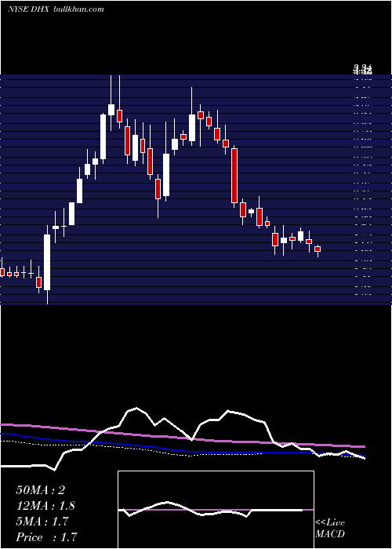Open the <<Live MACD label

tap(330, 528)
